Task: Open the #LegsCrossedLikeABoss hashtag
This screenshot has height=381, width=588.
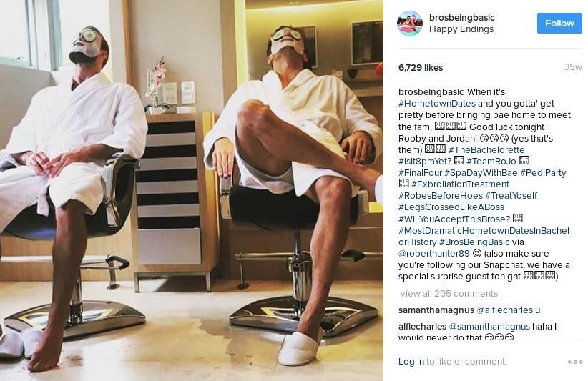Action: 451,207
